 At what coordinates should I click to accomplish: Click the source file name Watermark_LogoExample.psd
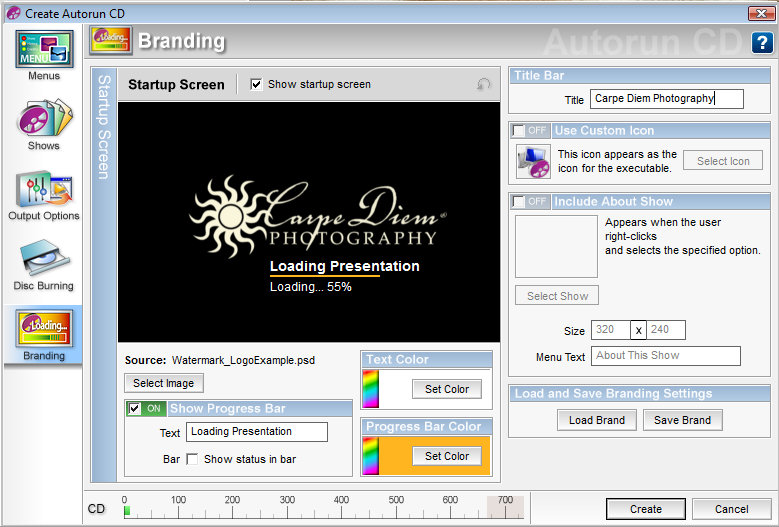[243, 360]
